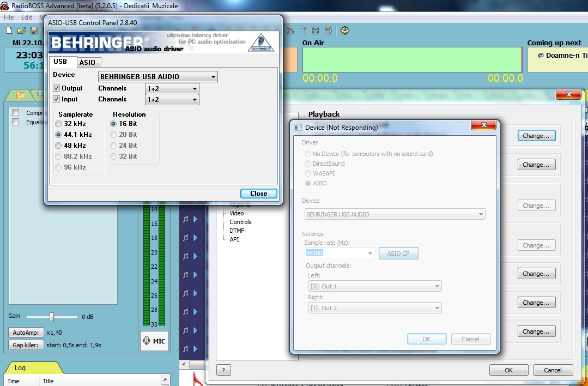588x386 pixels.
Task: Click the help question mark button
Action: (x=223, y=370)
